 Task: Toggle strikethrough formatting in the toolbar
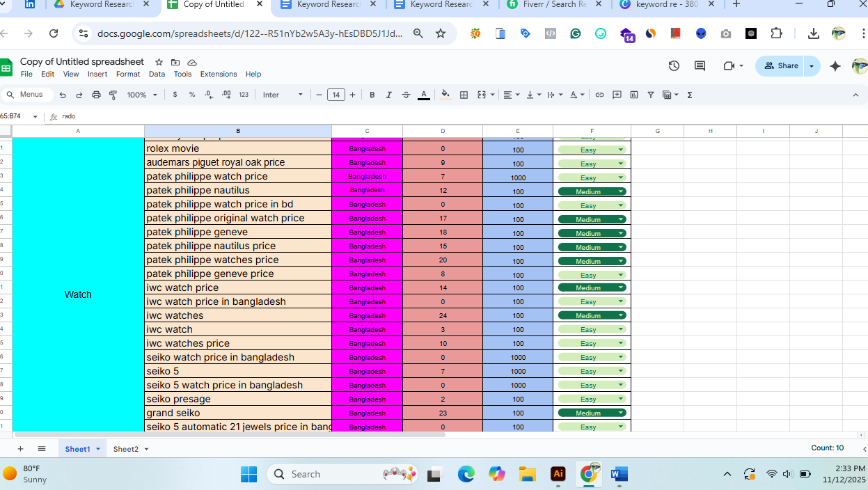pos(406,95)
